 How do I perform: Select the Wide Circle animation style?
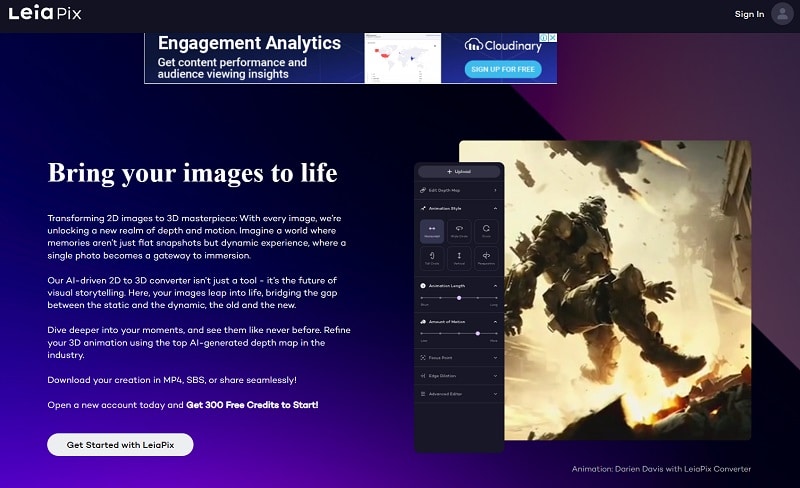pos(459,231)
